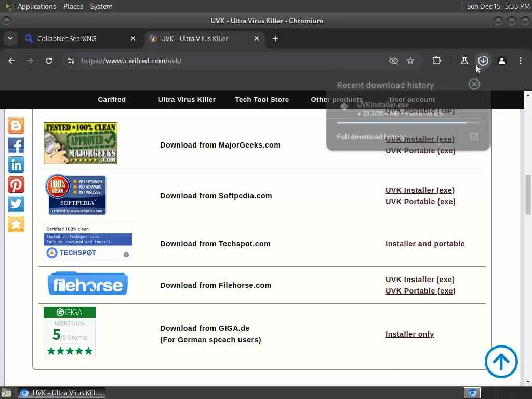Click the clock in top panel
The image size is (532, 399).
click(x=498, y=6)
